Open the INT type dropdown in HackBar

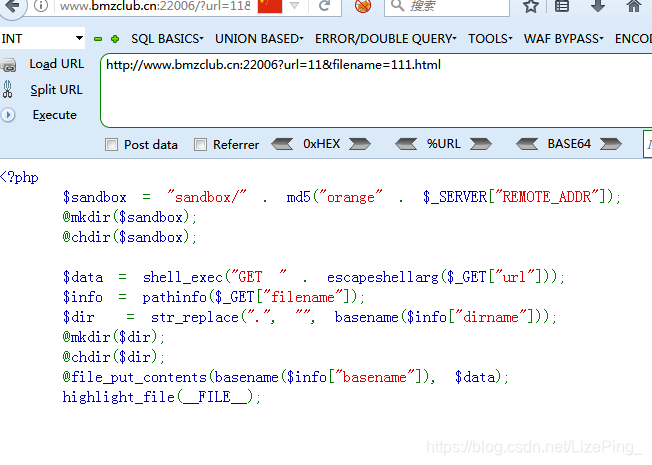42,38
